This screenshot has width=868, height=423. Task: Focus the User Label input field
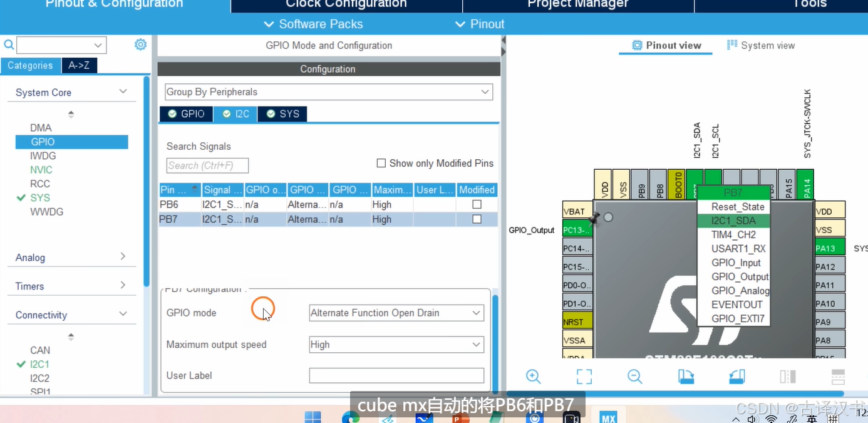pyautogui.click(x=396, y=375)
